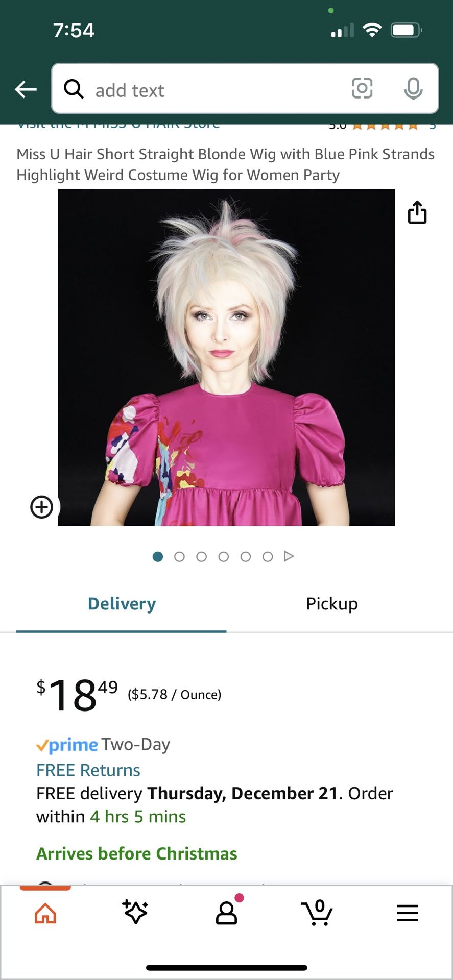This screenshot has width=453, height=980.
Task: Switch to the Delivery tab
Action: coord(122,604)
